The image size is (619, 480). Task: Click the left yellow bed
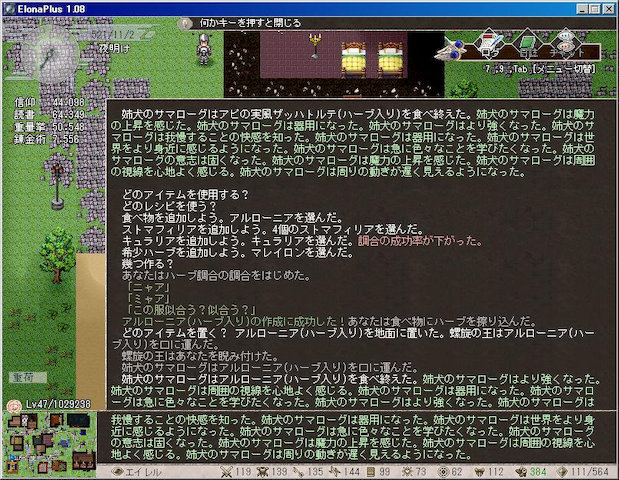tap(353, 60)
